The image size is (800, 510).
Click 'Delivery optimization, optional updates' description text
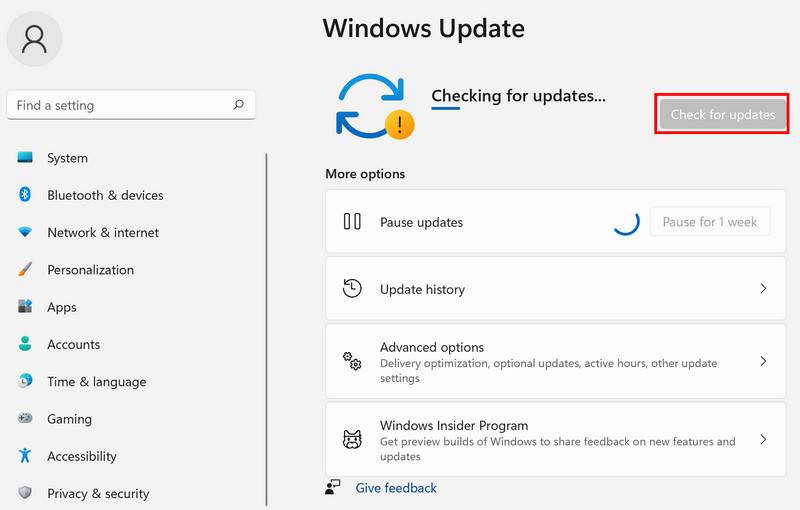[x=548, y=371]
